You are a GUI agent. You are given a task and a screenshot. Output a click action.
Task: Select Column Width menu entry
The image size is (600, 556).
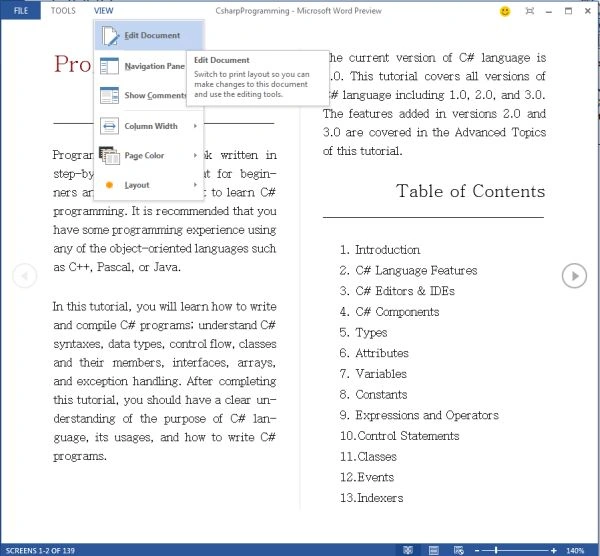pyautogui.click(x=149, y=126)
